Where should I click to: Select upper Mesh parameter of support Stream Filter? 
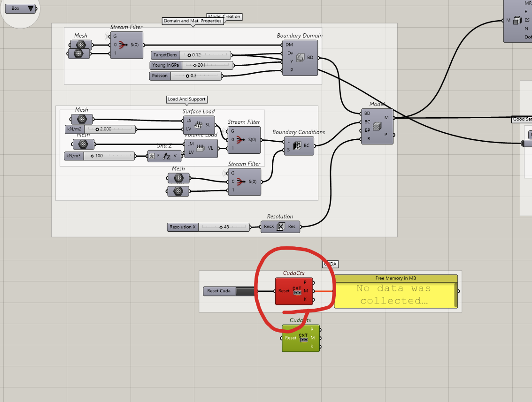tap(178, 178)
